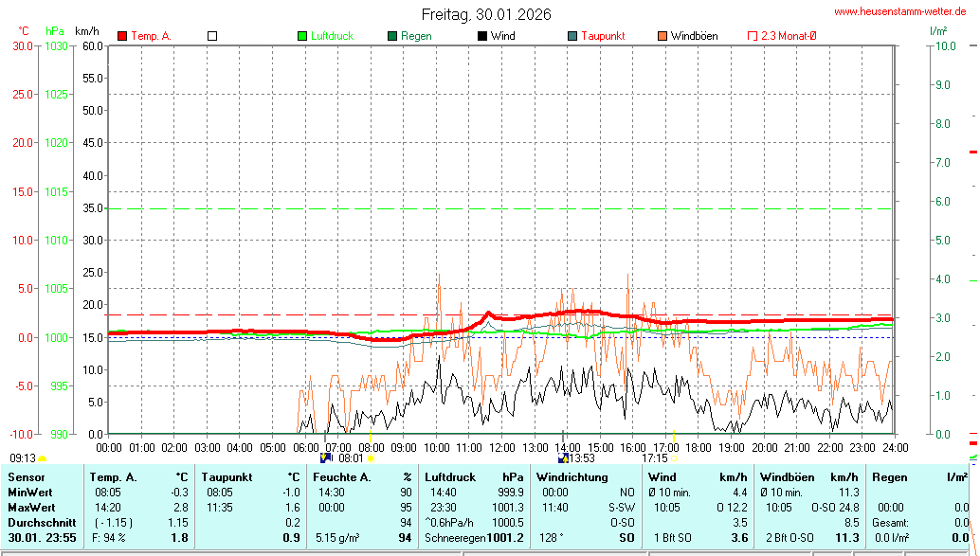Toggle the 2.3 Monat-Ø hollow red box
This screenshot has height=556, width=980.
(753, 36)
